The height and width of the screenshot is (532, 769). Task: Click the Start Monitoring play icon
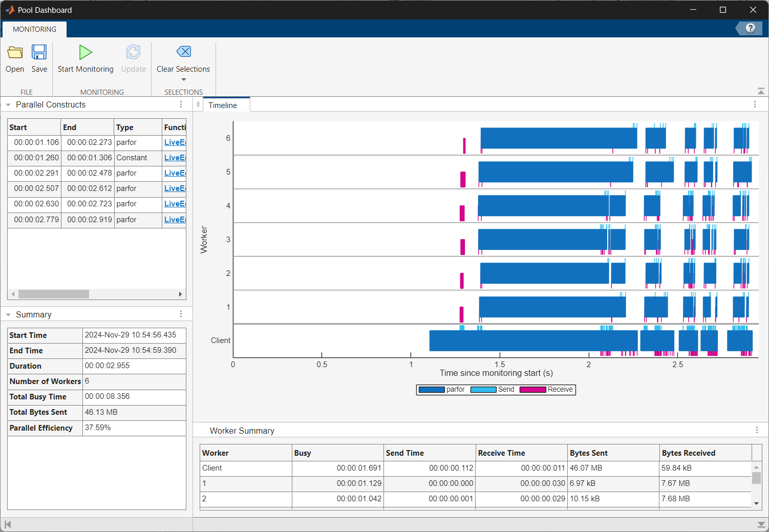click(x=85, y=52)
